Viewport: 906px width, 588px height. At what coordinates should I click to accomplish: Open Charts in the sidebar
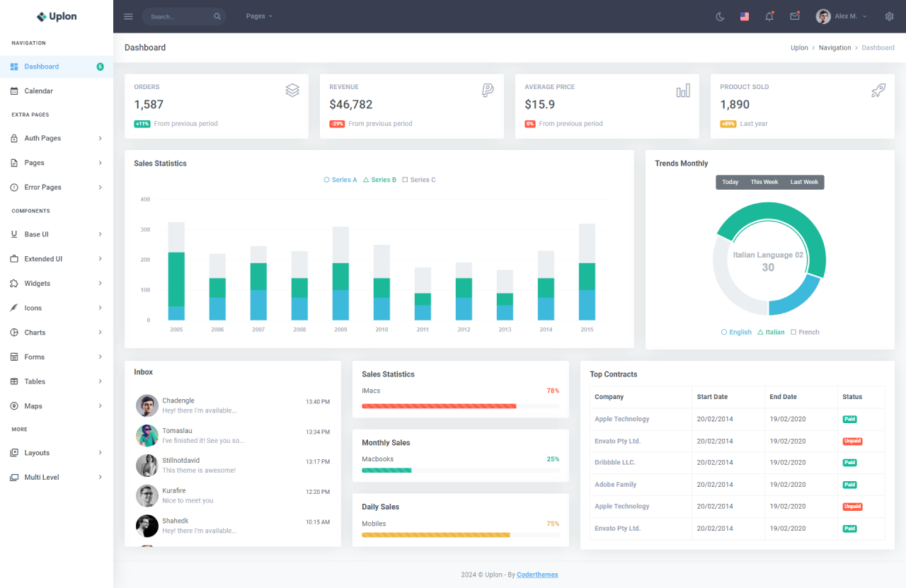point(57,333)
